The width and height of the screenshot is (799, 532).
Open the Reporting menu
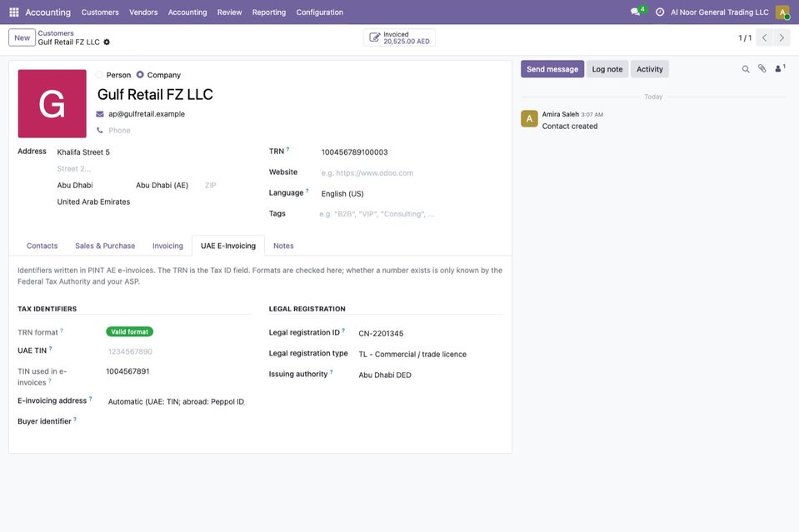tap(268, 12)
